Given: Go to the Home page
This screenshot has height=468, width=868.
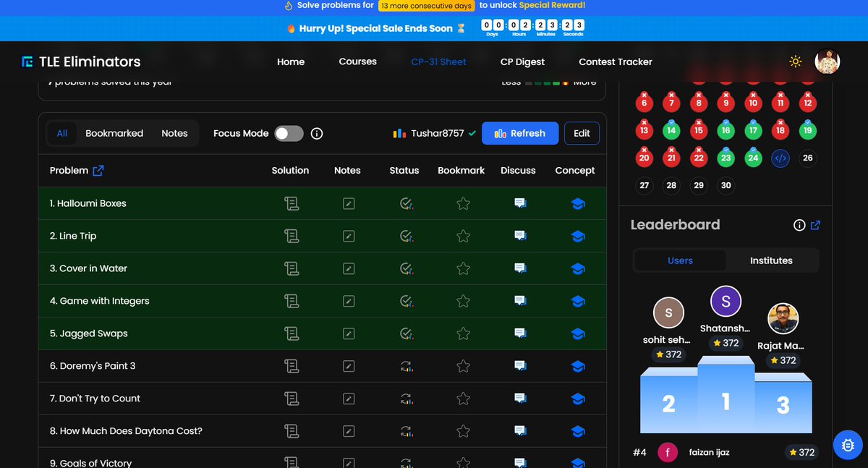Looking at the screenshot, I should tap(291, 61).
